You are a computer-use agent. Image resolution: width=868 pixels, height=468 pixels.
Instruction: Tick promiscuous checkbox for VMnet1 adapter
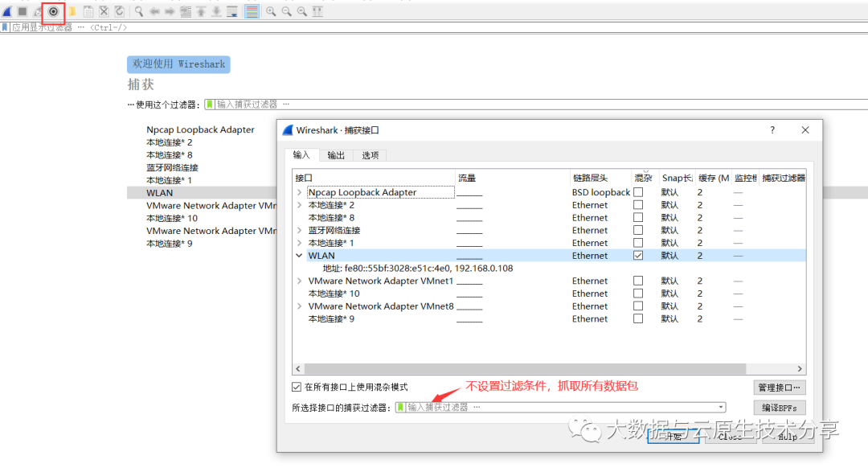point(638,281)
